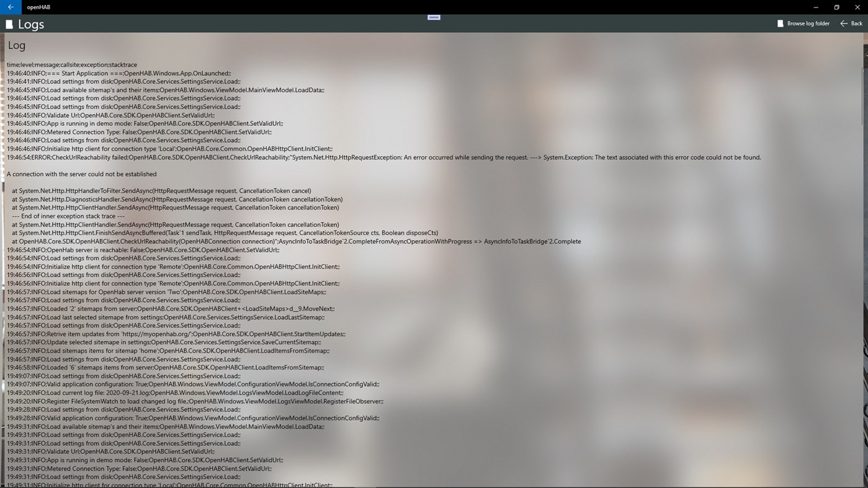Click the time;level;message column header line

[x=71, y=64]
